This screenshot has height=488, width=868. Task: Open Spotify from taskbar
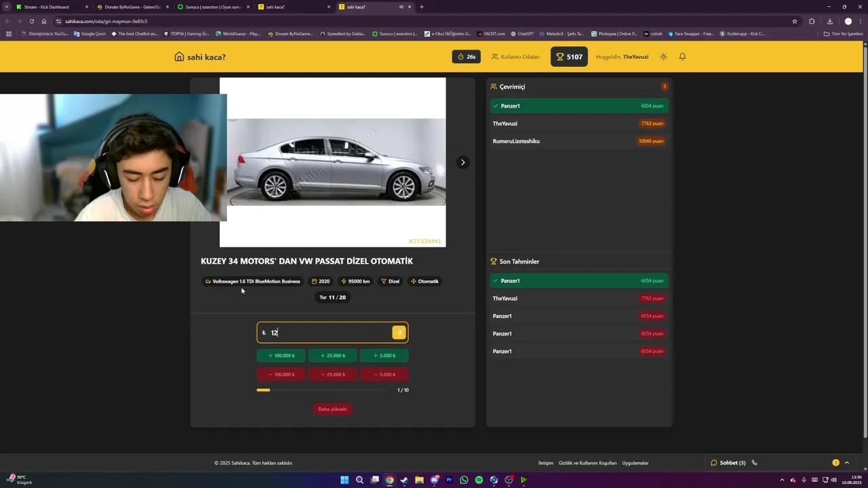tap(479, 480)
